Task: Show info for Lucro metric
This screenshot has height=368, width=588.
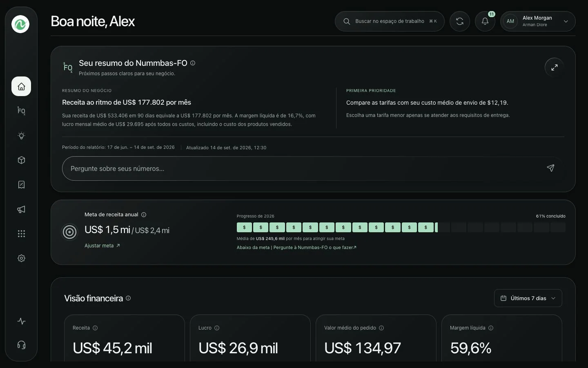Action: pyautogui.click(x=217, y=328)
